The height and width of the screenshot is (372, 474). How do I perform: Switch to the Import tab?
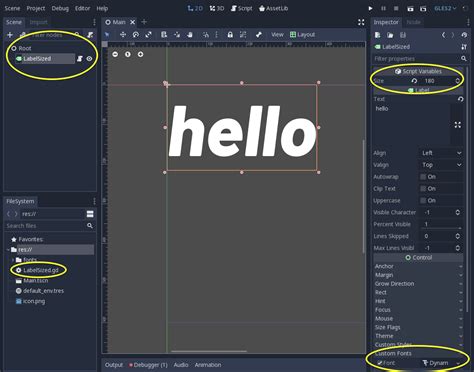(38, 22)
